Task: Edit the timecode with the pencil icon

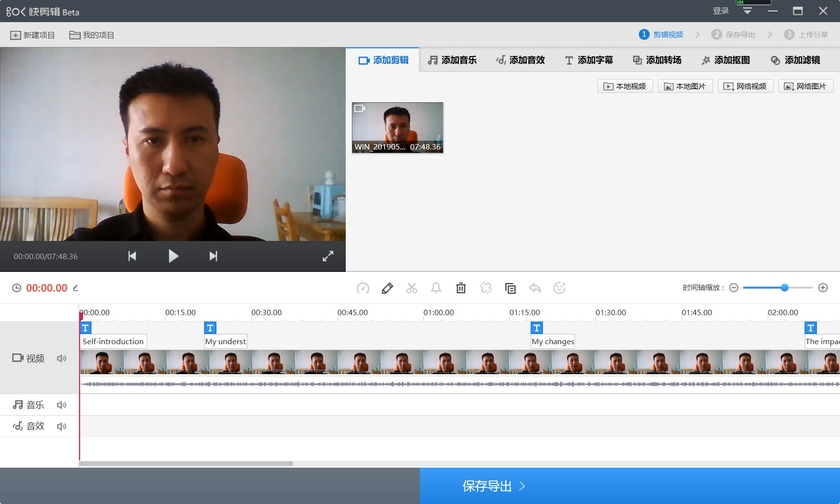Action: pyautogui.click(x=76, y=288)
